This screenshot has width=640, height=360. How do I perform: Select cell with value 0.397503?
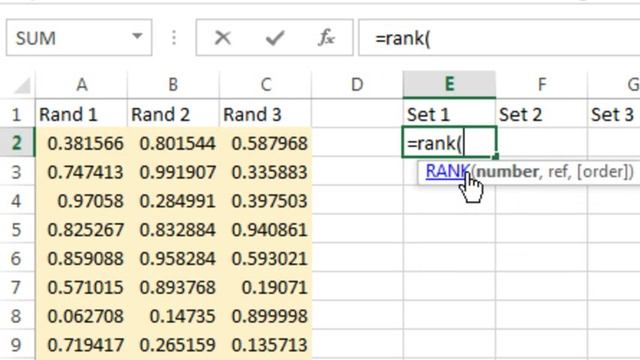pyautogui.click(x=265, y=201)
